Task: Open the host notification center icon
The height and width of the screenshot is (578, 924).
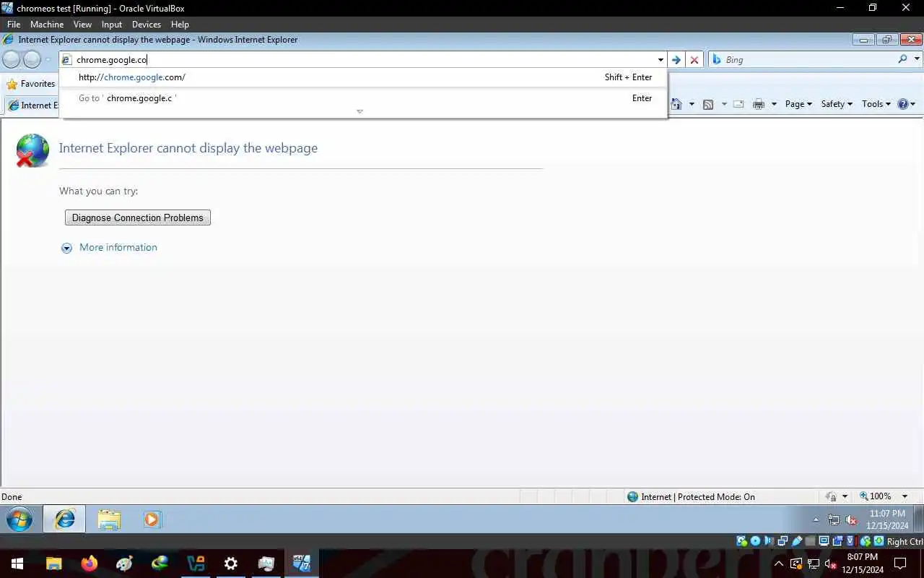Action: (900, 564)
